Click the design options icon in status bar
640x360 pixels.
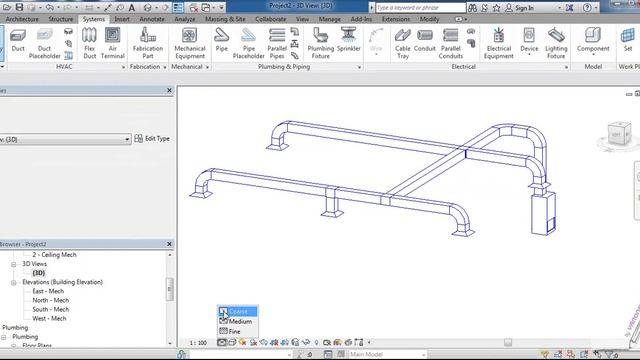(328, 354)
